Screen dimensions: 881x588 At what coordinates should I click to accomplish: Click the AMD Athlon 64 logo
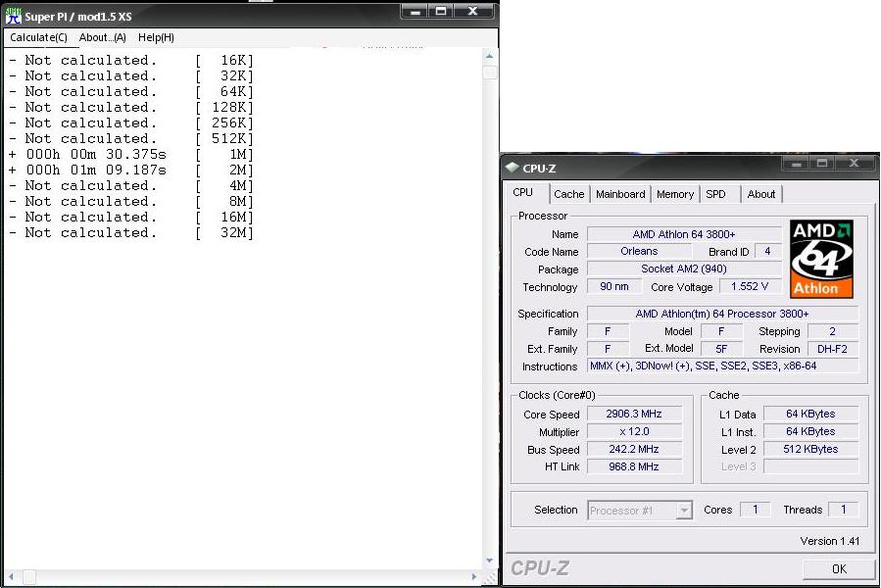click(x=821, y=259)
